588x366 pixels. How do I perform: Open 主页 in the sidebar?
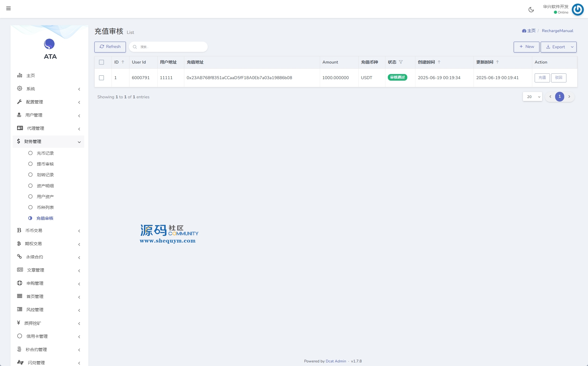[31, 76]
